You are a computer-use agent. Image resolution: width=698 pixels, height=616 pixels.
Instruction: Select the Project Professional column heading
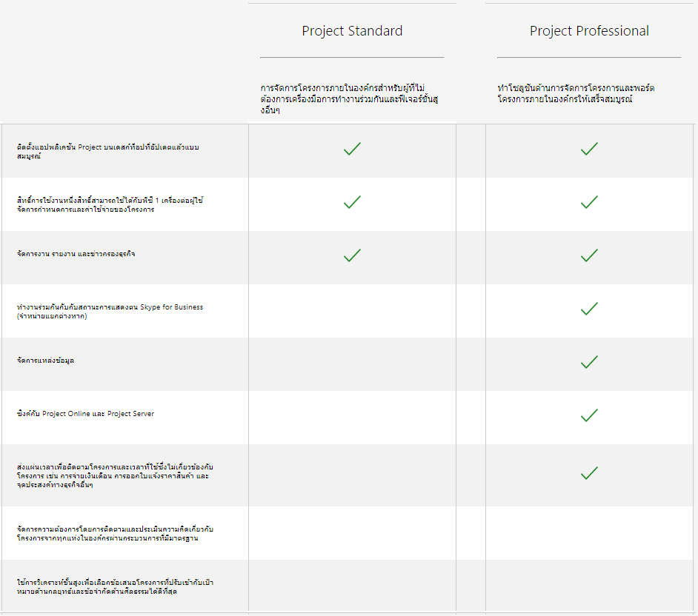[589, 31]
